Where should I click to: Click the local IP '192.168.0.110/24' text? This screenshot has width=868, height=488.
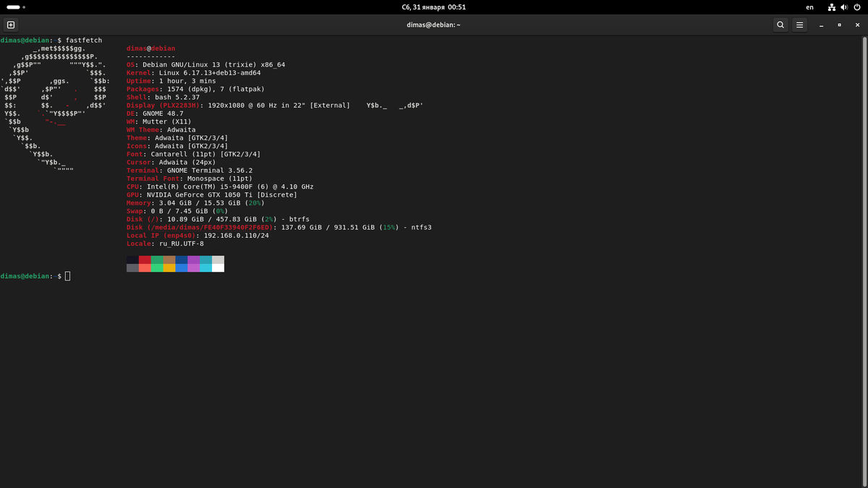(x=237, y=236)
